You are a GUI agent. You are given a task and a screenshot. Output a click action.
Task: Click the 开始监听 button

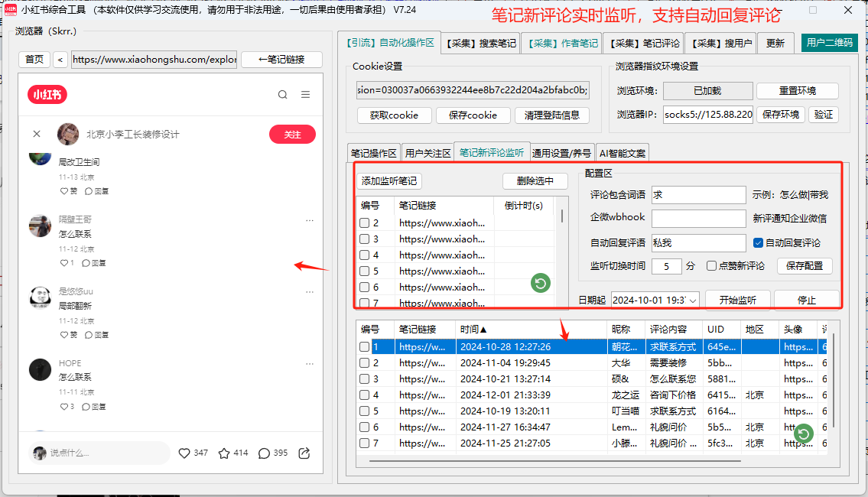(x=736, y=300)
